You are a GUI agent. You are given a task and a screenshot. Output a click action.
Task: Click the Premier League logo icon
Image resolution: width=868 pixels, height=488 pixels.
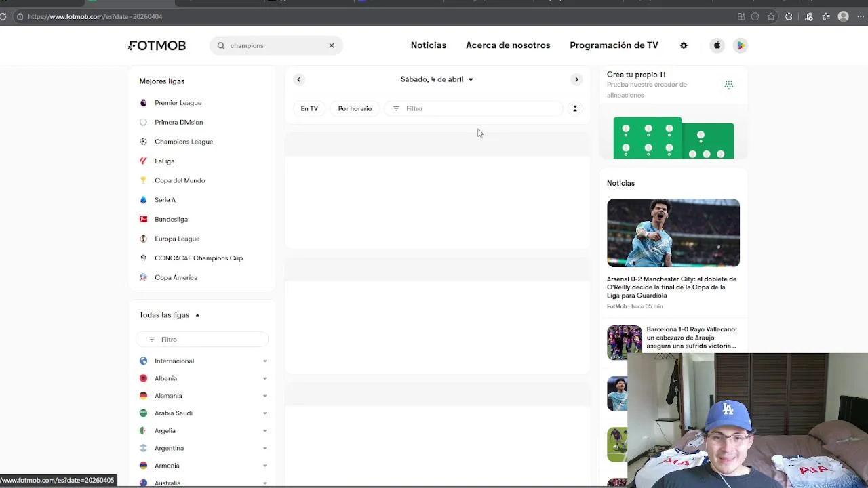point(143,103)
